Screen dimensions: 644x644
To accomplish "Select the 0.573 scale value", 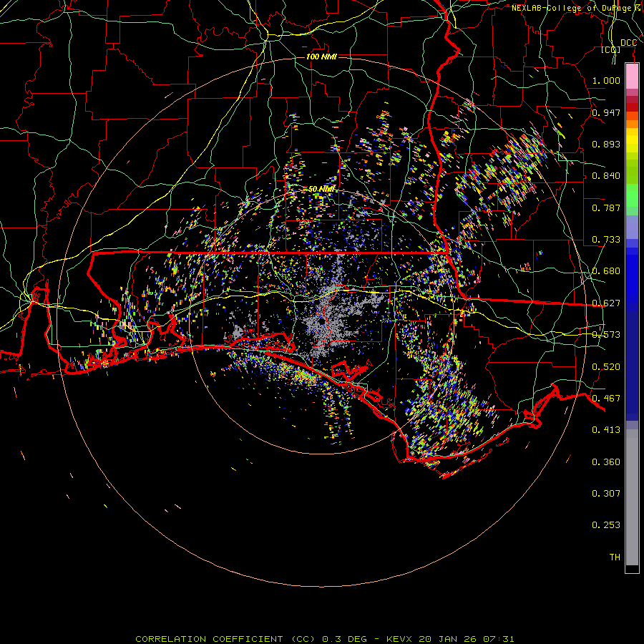I will pyautogui.click(x=606, y=335).
